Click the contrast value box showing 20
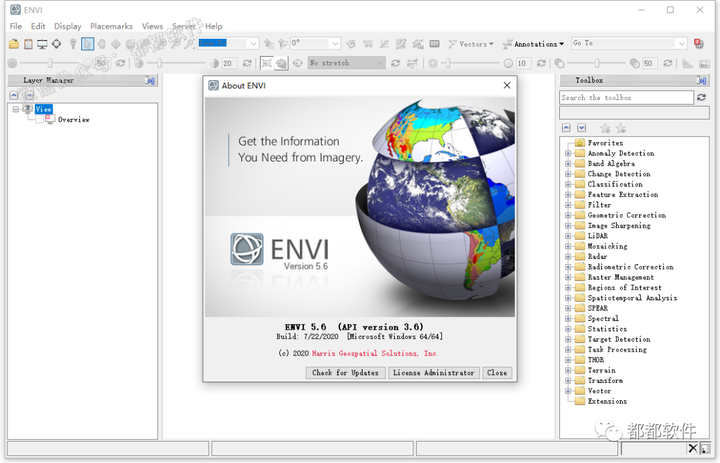 [x=229, y=63]
